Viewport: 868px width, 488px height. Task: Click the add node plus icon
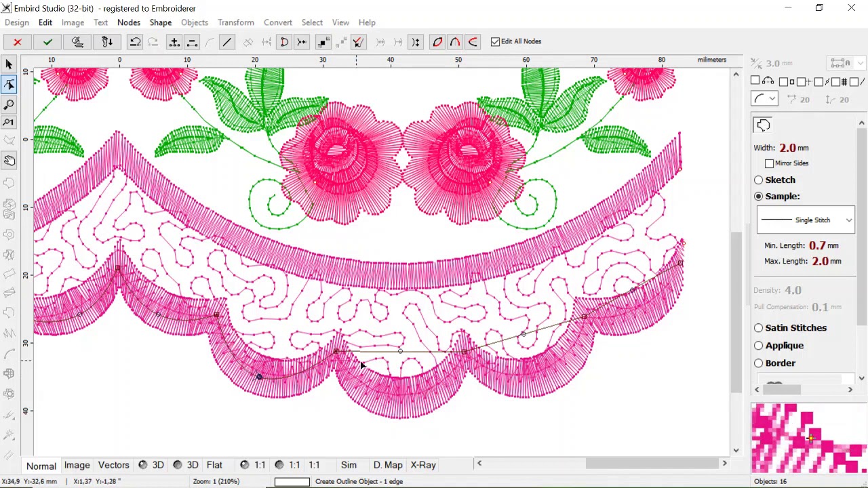174,42
